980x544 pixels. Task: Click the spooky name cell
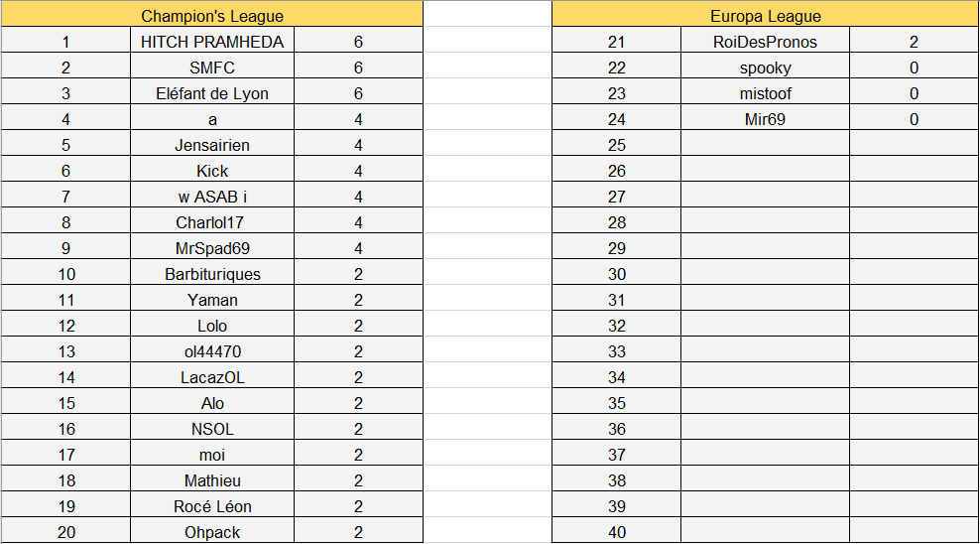(765, 68)
